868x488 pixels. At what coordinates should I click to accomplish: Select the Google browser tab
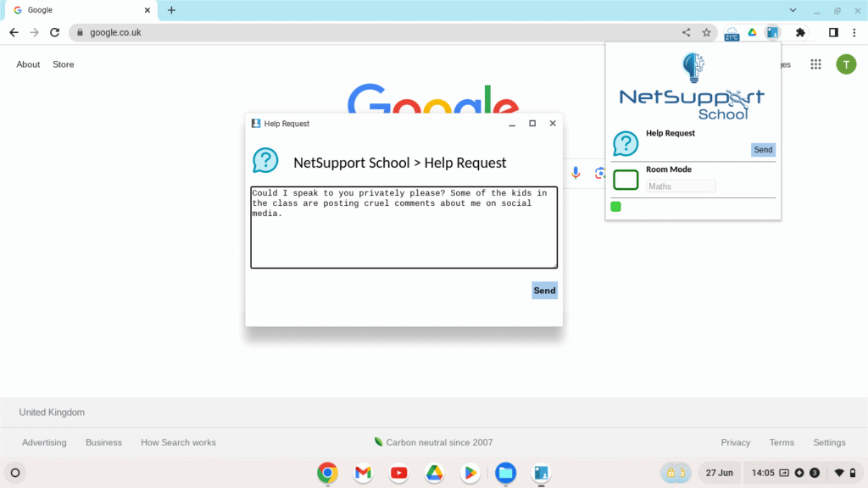tap(81, 10)
